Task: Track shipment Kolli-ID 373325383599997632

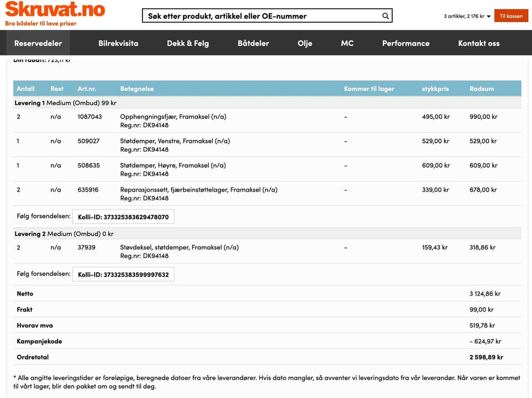Action: (123, 275)
